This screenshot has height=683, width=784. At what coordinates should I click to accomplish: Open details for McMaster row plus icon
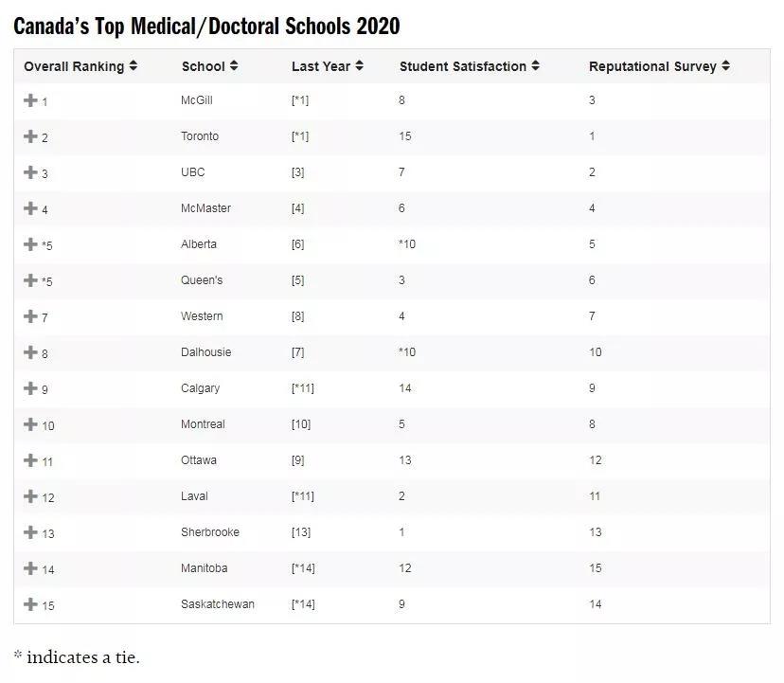coord(30,208)
